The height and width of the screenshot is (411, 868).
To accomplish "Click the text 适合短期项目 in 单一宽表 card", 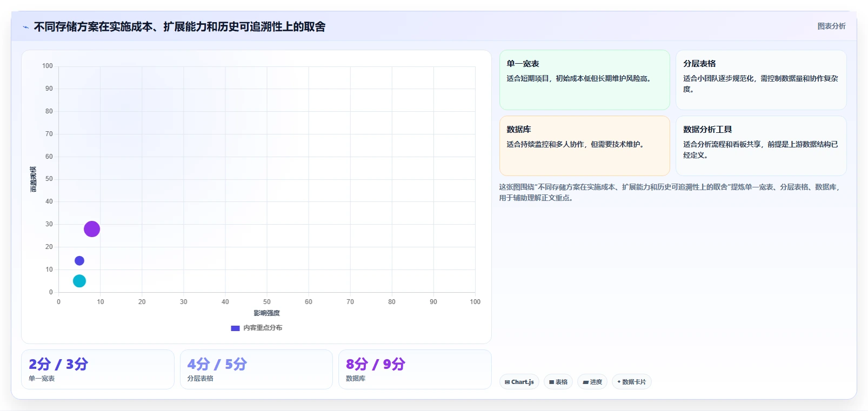I will click(528, 78).
